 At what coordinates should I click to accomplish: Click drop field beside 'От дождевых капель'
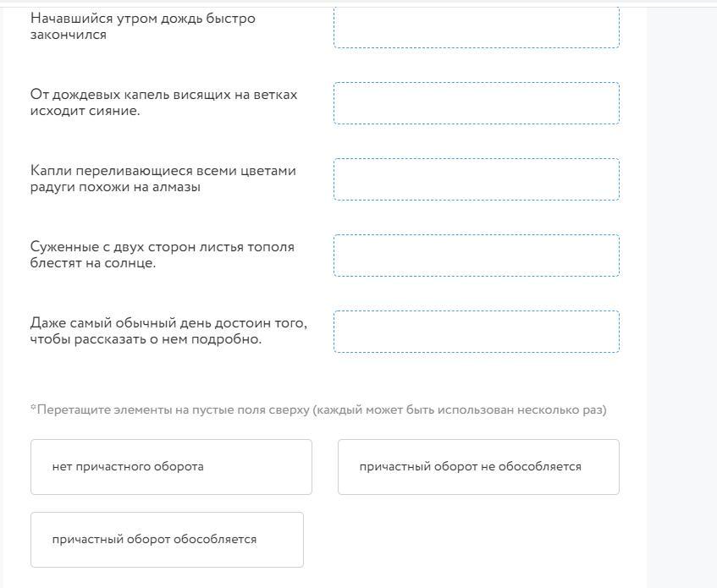click(x=477, y=103)
